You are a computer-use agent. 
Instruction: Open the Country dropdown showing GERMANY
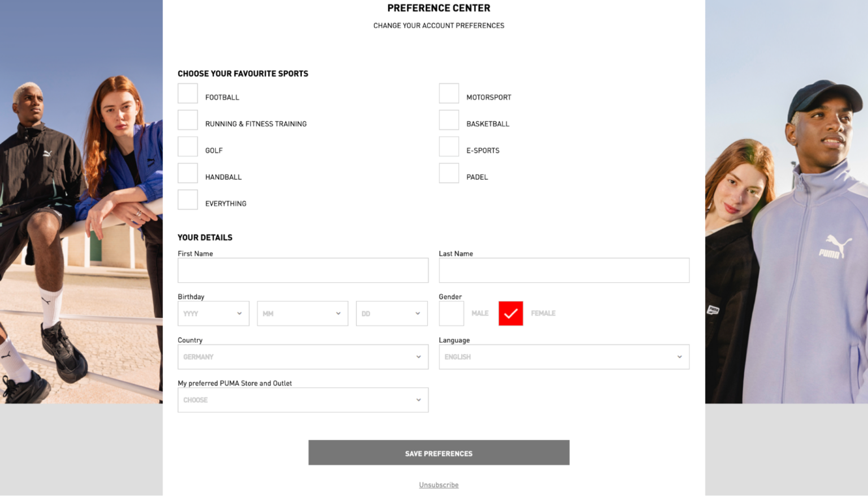coord(303,357)
